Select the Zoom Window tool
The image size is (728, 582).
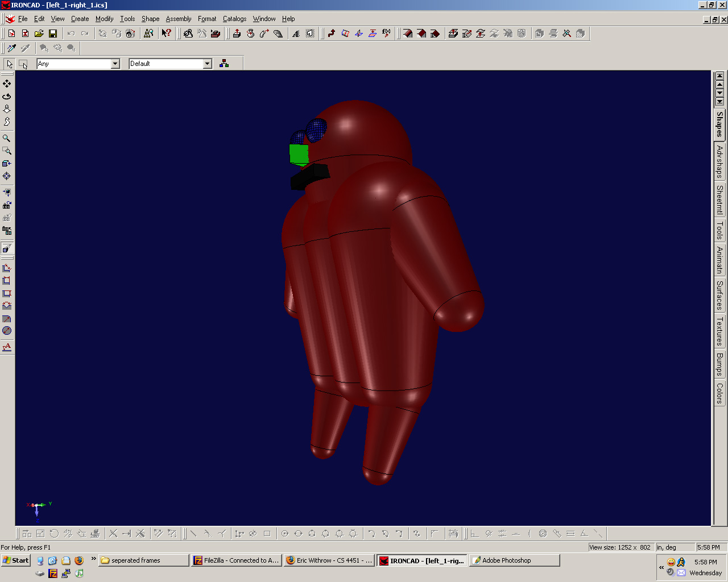(x=7, y=151)
